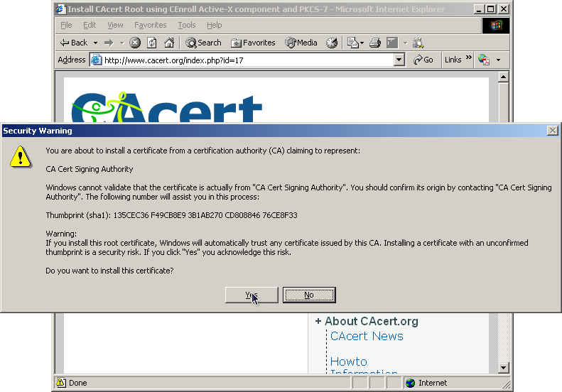Minimize the Internet Explorer window
The image size is (562, 392).
[479, 9]
